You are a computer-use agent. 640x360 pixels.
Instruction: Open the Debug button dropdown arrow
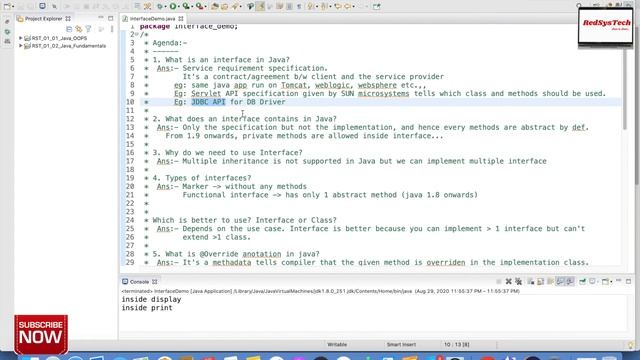point(165,7)
